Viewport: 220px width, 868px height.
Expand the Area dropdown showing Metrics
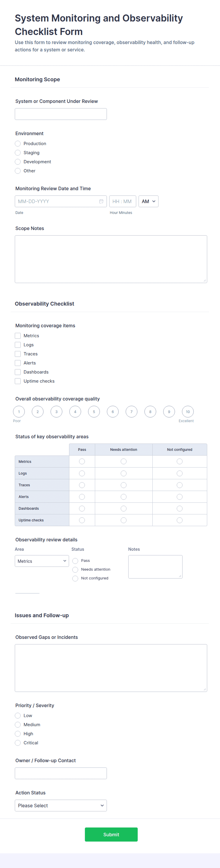[42, 561]
